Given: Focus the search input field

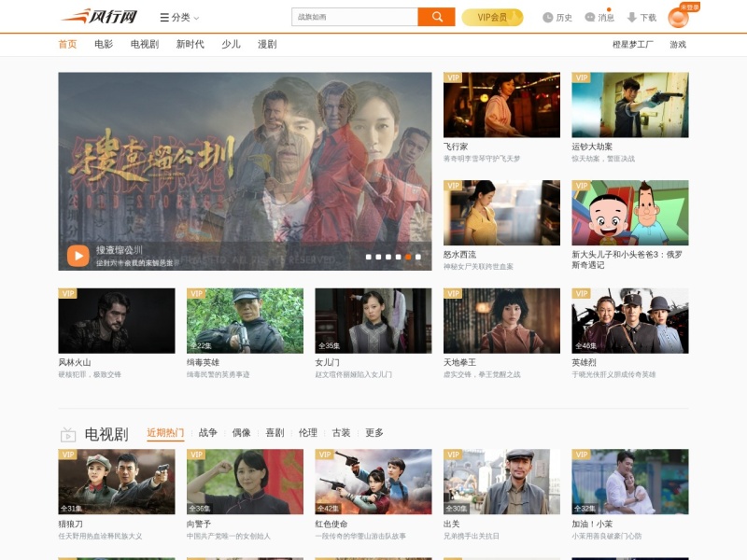Looking at the screenshot, I should [355, 17].
